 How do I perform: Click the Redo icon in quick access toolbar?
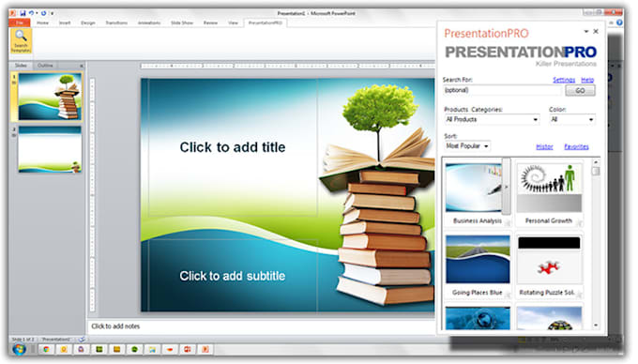click(x=43, y=13)
